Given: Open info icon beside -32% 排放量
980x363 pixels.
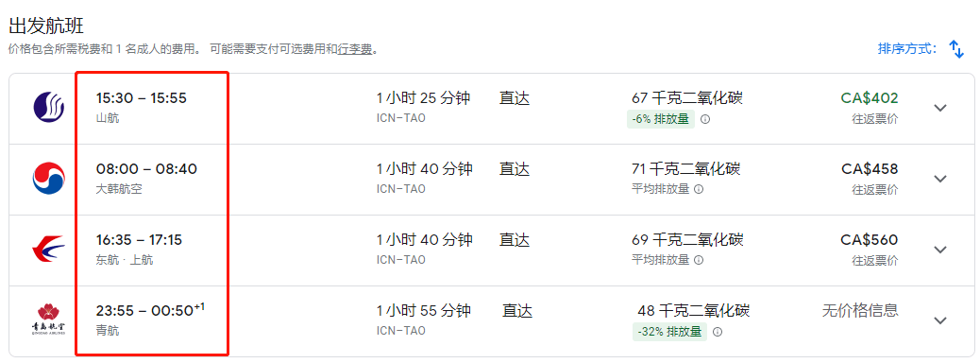Looking at the screenshot, I should pyautogui.click(x=718, y=332).
